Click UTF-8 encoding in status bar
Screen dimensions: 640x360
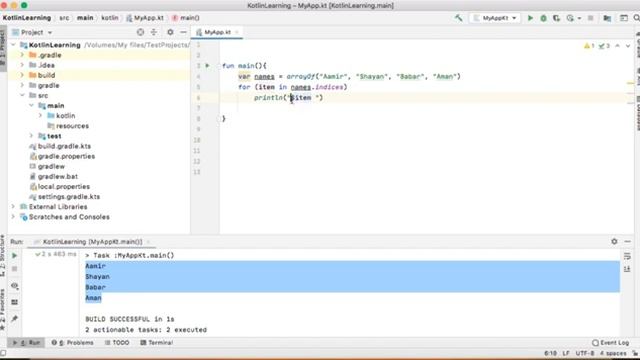[x=585, y=353]
